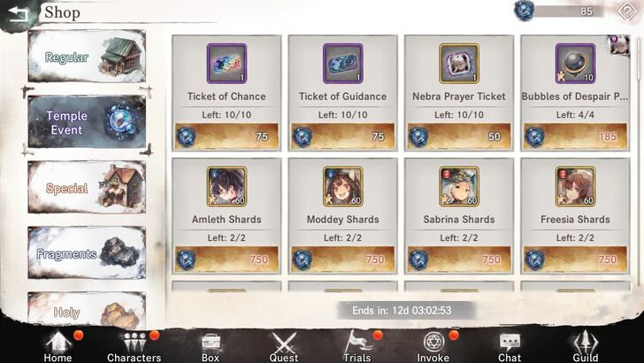Select the Freesia Shards item
The height and width of the screenshot is (363, 644).
[x=575, y=216]
